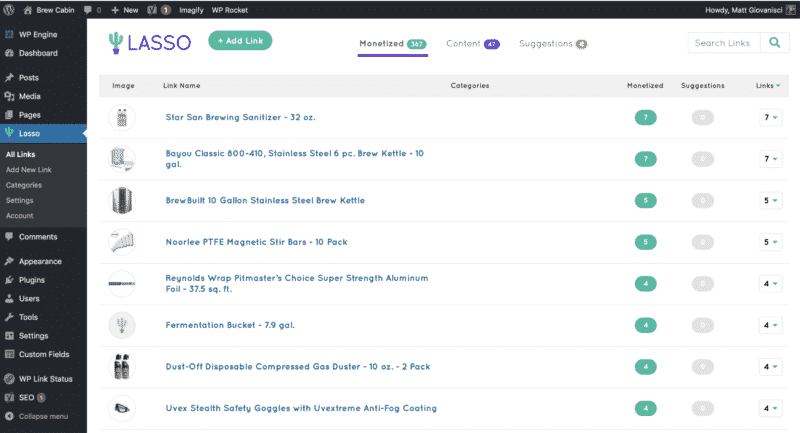Click Bayou Classic kettle product thumbnail
The height and width of the screenshot is (433, 800).
pos(122,159)
